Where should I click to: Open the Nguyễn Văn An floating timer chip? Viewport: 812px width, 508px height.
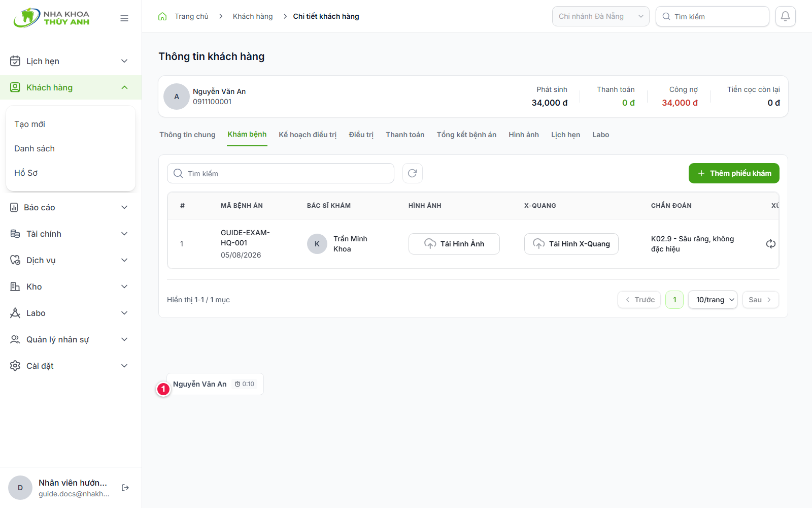coord(215,384)
